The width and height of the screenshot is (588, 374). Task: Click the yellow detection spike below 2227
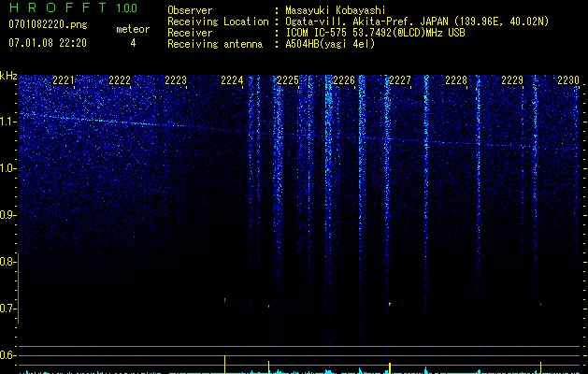click(390, 368)
